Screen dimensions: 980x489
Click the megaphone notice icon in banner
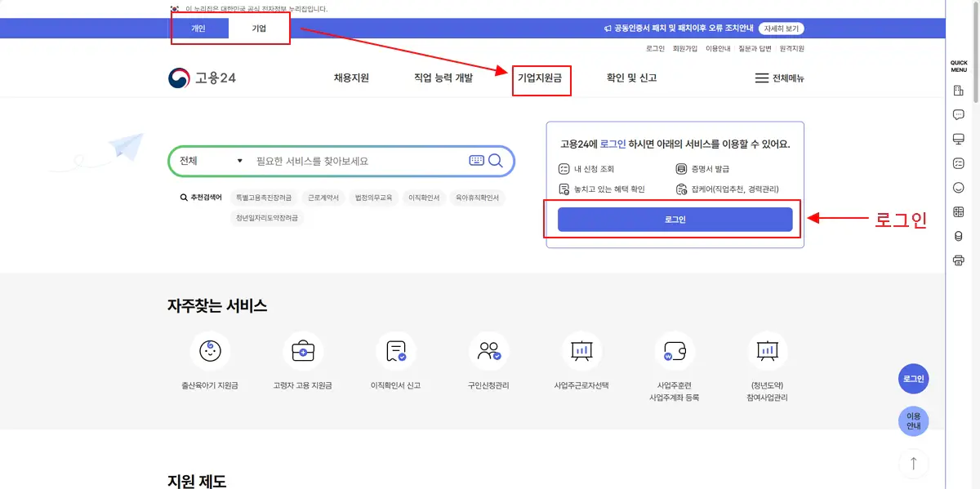pyautogui.click(x=607, y=29)
